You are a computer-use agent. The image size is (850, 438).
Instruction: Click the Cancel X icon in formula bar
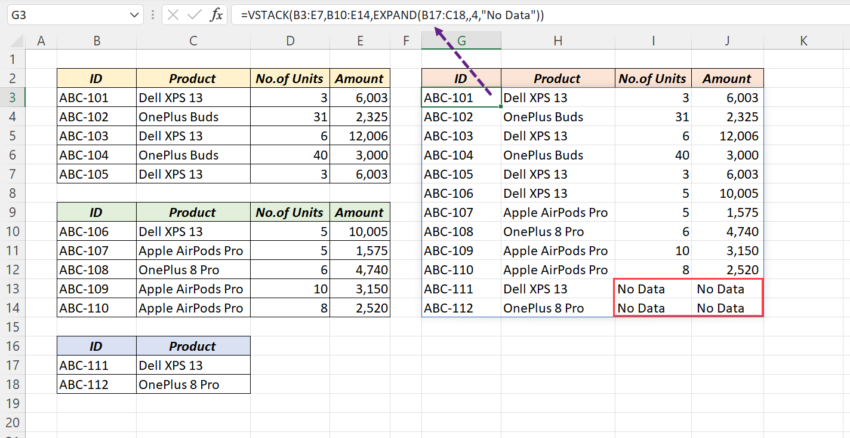pos(172,16)
